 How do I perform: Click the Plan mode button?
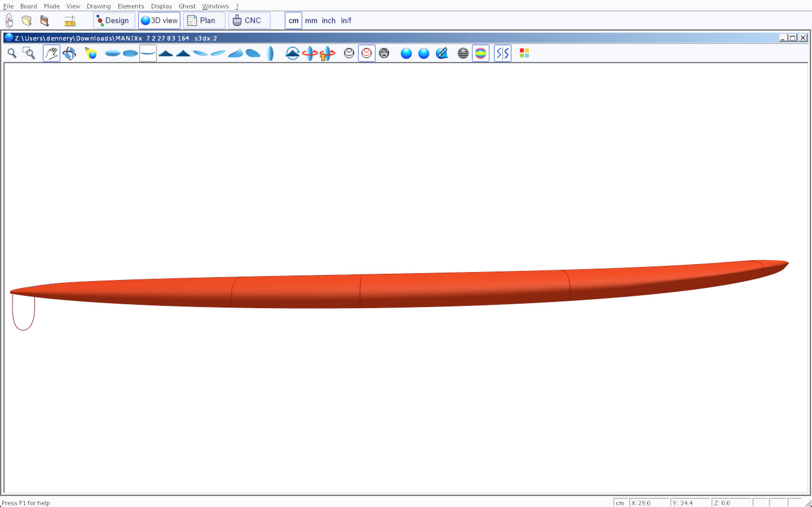pyautogui.click(x=204, y=21)
